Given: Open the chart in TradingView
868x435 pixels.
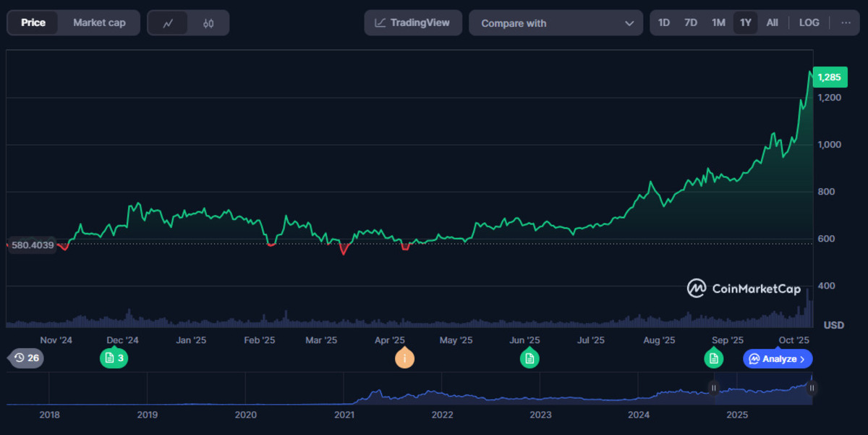Looking at the screenshot, I should (412, 22).
